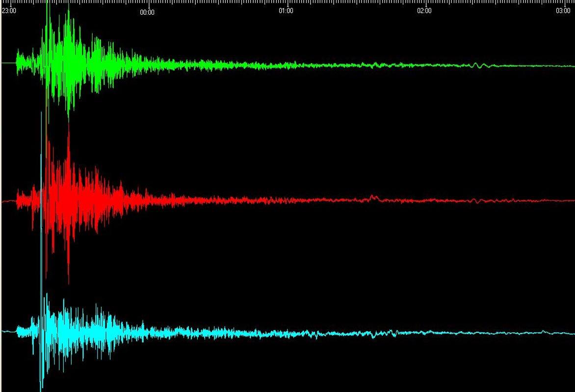The height and width of the screenshot is (392, 575).
Task: Click the cyan trace wiggle before 02:00
Action: pyautogui.click(x=391, y=333)
